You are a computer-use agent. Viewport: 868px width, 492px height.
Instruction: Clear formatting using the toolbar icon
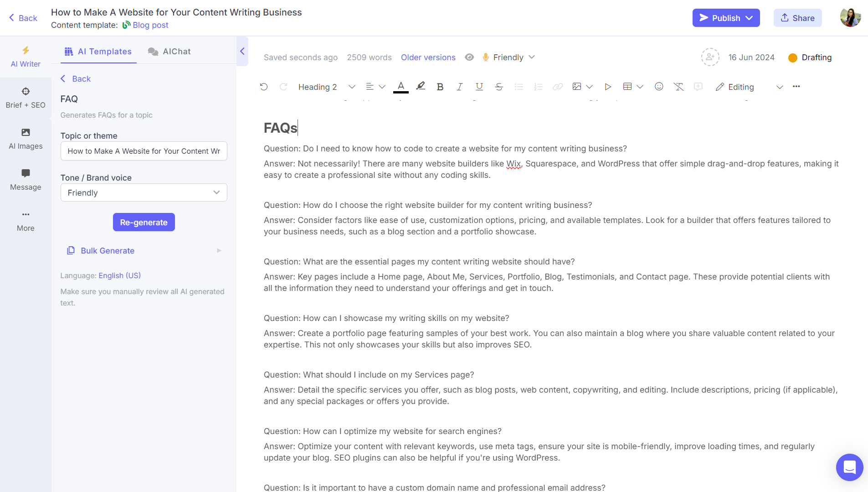click(678, 86)
